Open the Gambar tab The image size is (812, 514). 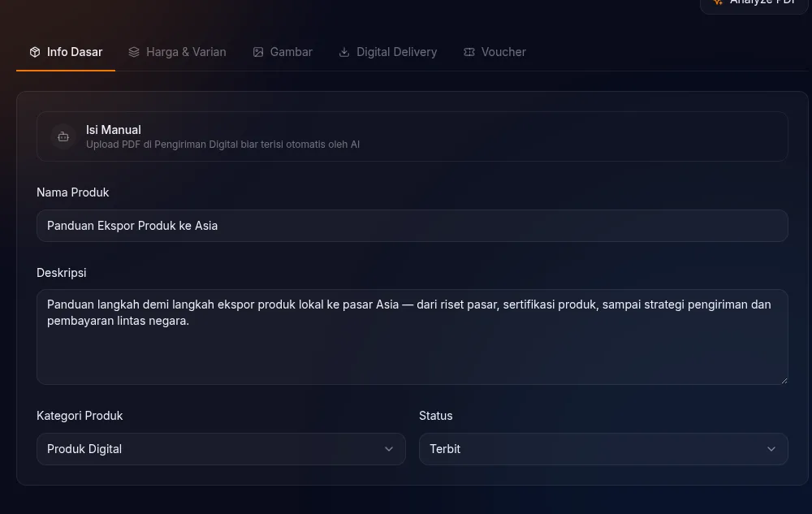(x=283, y=52)
